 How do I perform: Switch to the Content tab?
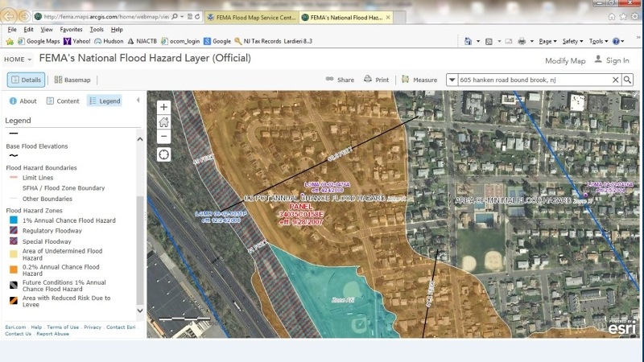click(x=63, y=101)
